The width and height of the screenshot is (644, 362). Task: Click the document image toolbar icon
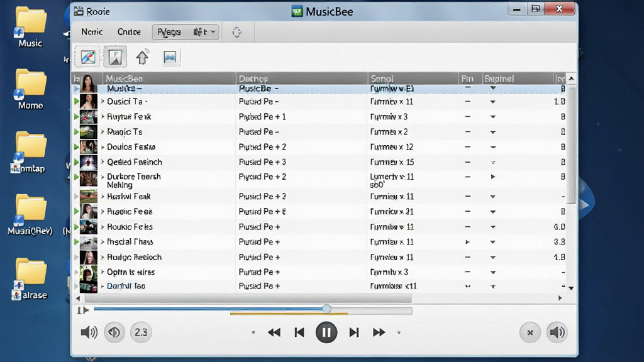click(115, 57)
